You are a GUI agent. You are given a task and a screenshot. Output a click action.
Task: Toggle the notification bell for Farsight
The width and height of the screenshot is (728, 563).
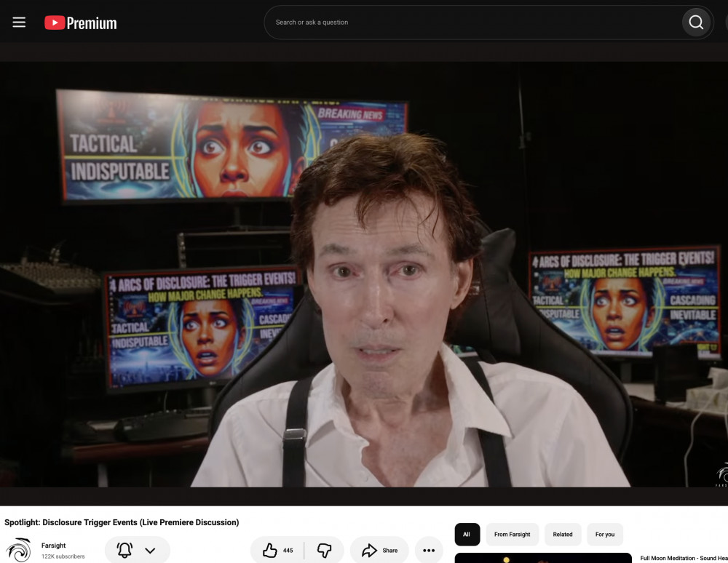[x=124, y=550]
